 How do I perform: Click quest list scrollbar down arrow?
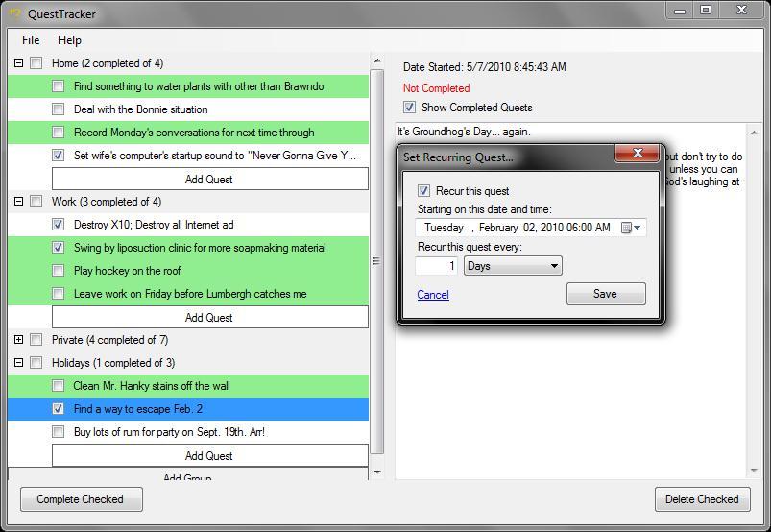(x=377, y=472)
